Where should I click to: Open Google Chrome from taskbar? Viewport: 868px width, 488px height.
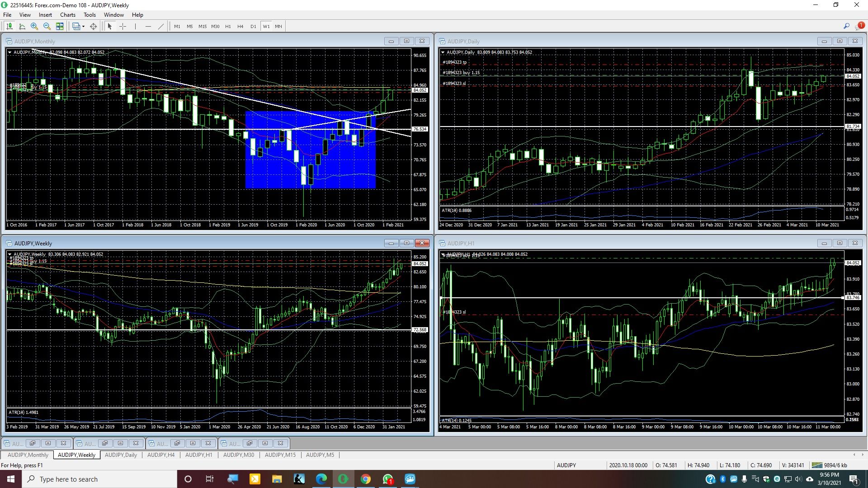click(x=365, y=479)
